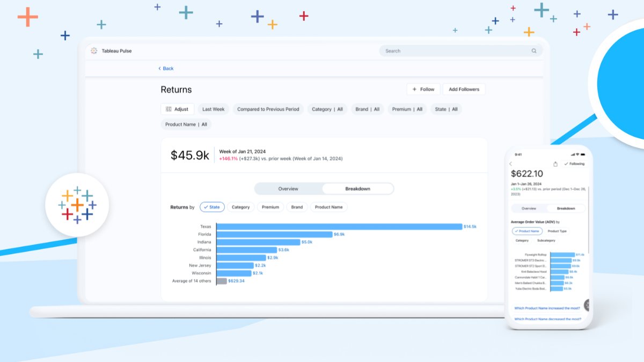Tap Product Type chip on the phone
Screen dimensions: 644x362
557,231
